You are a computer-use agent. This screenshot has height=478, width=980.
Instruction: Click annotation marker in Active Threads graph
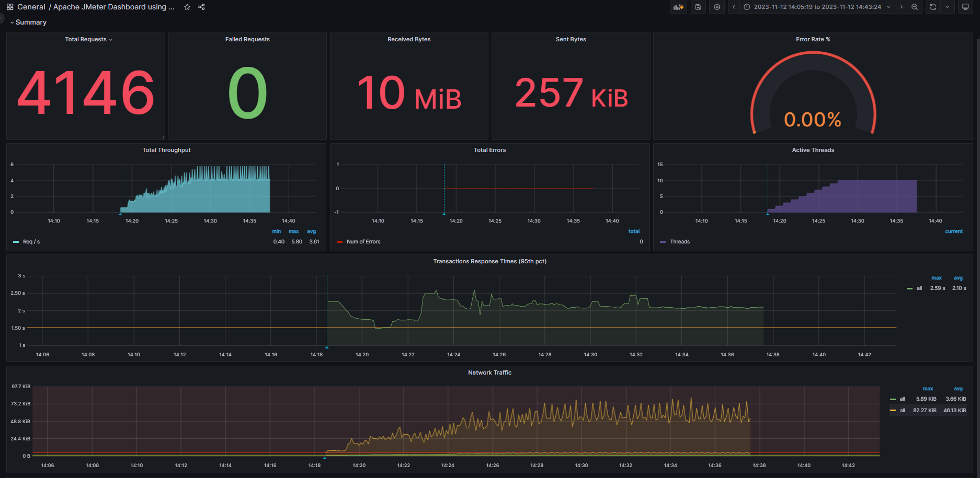click(768, 214)
